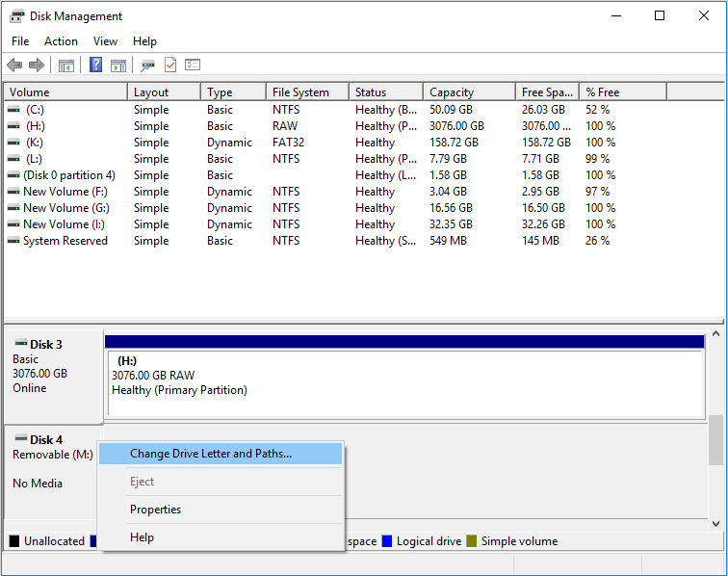
Task: Click the 549 MB capacity cell
Action: (x=448, y=241)
